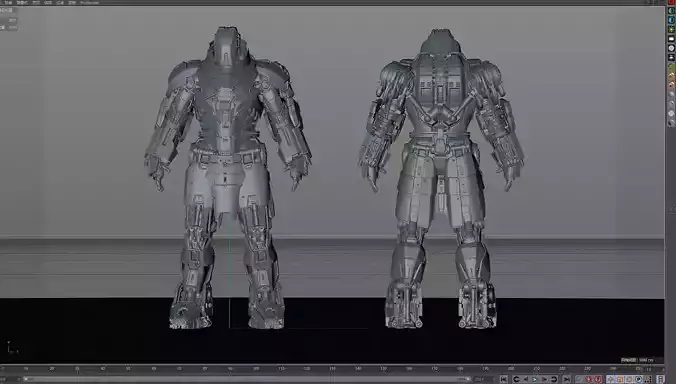Toggle point-level animation dots icon
Screen dimensions: 676x384
tap(648, 379)
